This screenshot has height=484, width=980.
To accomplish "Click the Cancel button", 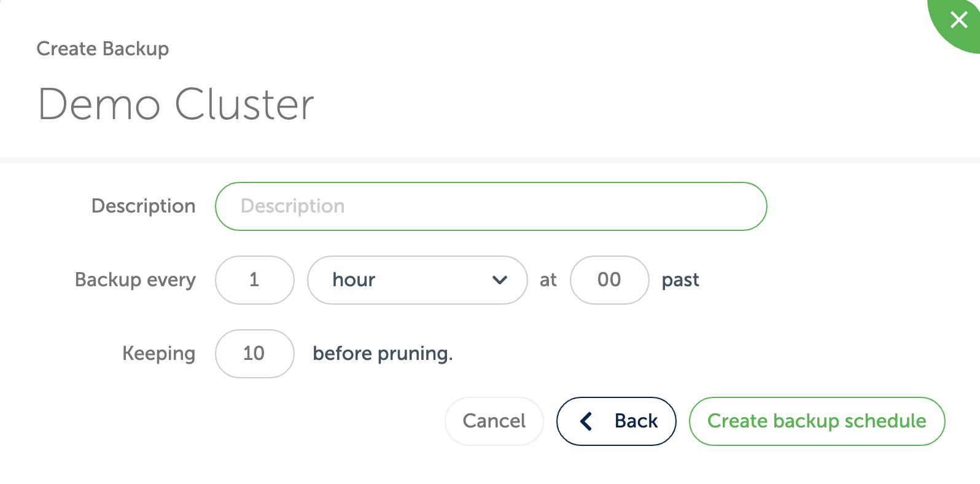I will click(494, 421).
